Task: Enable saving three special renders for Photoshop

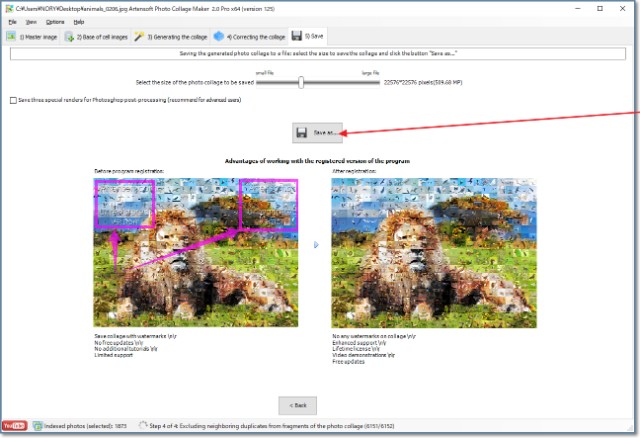Action: click(x=13, y=100)
